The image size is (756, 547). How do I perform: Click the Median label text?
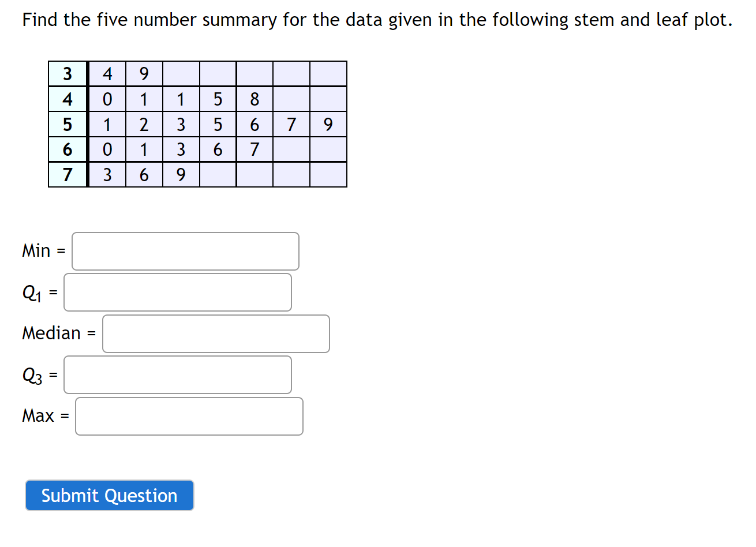(58, 334)
